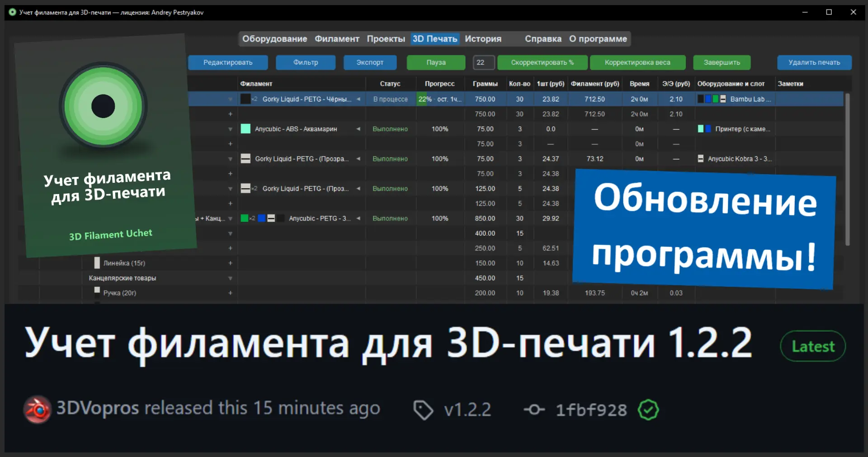Click the percent input field showing 22

coord(484,62)
